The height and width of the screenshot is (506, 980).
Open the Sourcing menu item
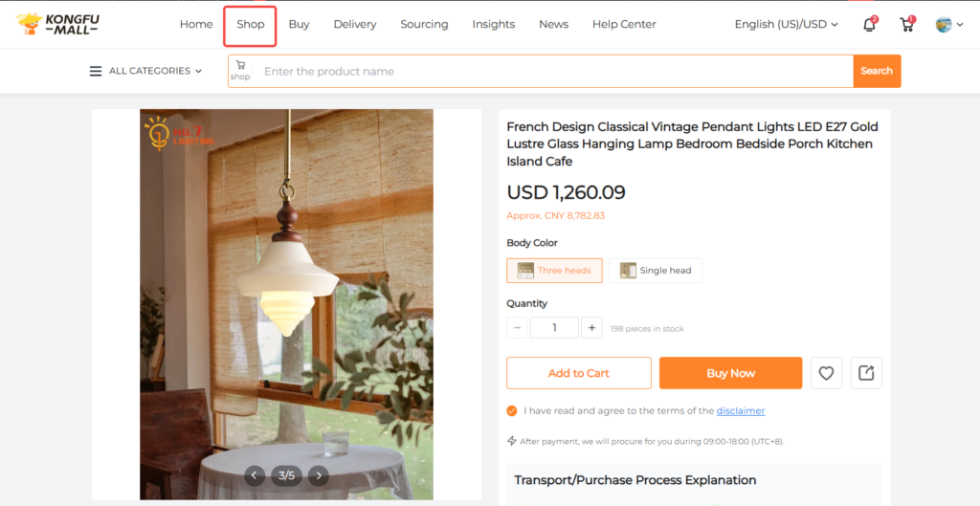424,25
